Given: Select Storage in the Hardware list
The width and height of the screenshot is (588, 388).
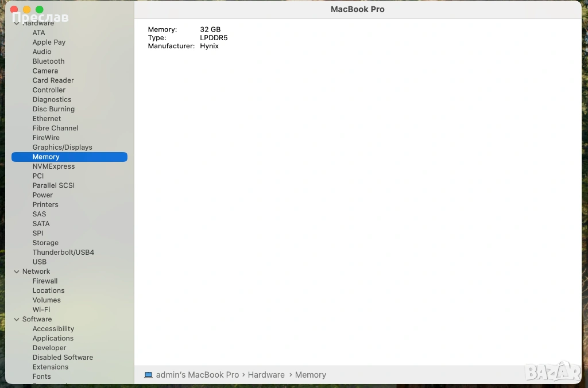Looking at the screenshot, I should click(x=45, y=243).
